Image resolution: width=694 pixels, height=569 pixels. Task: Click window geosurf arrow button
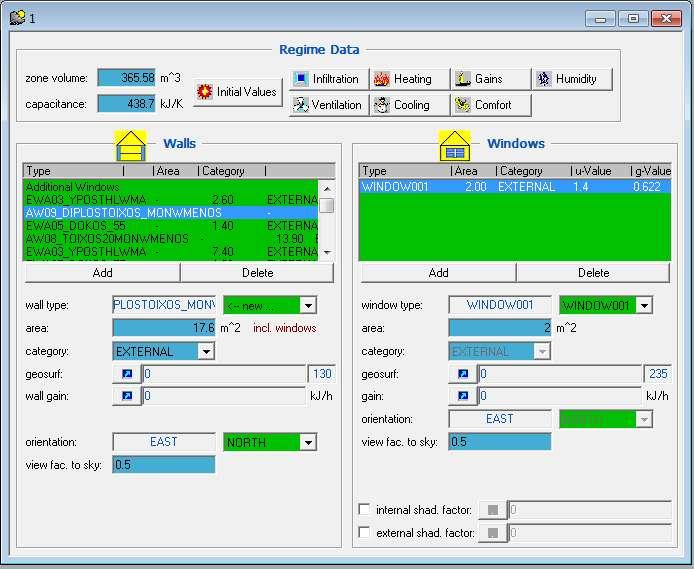(x=463, y=374)
